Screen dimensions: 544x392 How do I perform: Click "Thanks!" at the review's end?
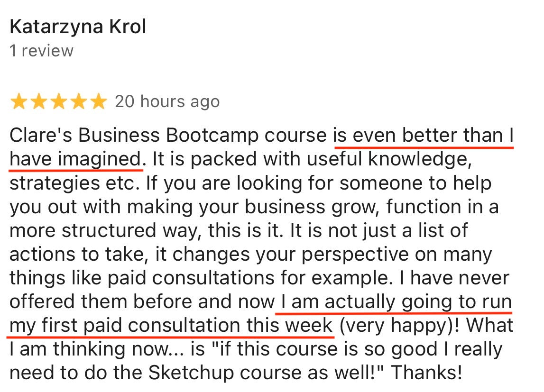[x=426, y=373]
